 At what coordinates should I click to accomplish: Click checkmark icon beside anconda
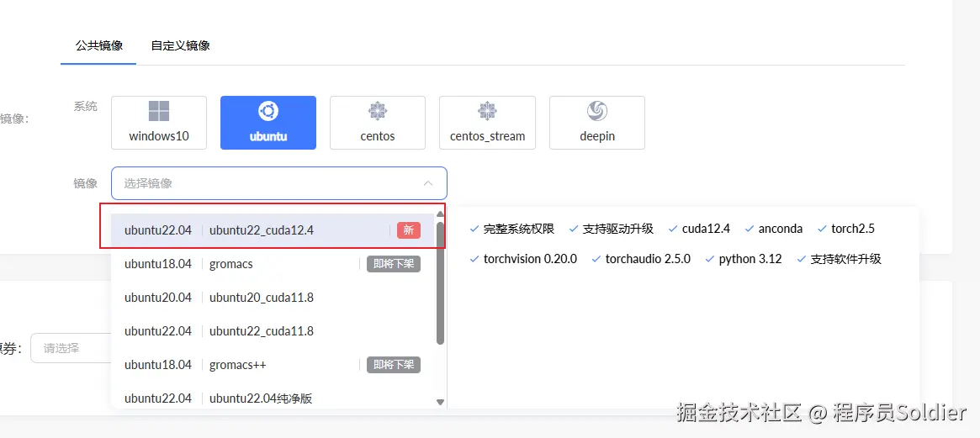point(750,230)
